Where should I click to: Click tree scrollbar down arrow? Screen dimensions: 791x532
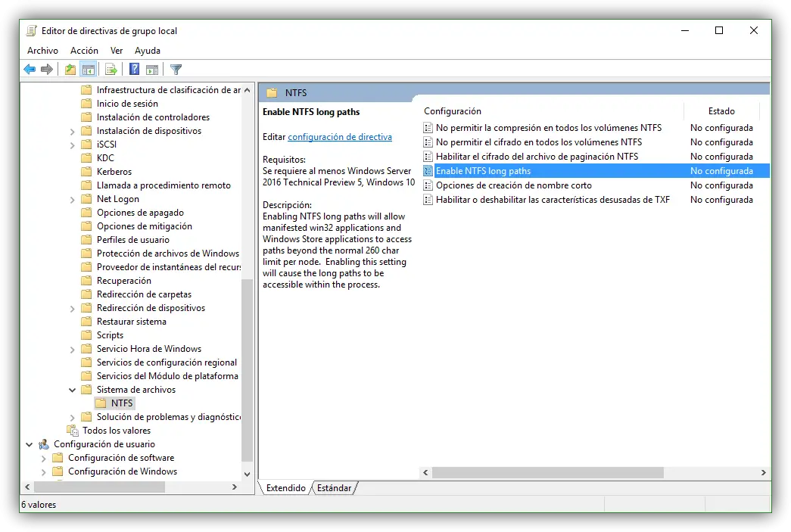click(x=248, y=474)
